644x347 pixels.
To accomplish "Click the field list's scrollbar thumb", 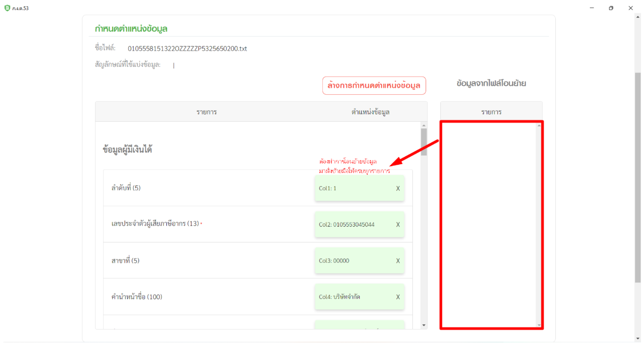I will (x=424, y=142).
